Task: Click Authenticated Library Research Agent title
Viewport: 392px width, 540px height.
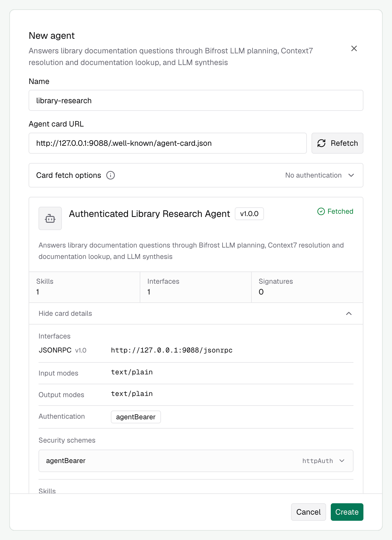Action: (149, 214)
